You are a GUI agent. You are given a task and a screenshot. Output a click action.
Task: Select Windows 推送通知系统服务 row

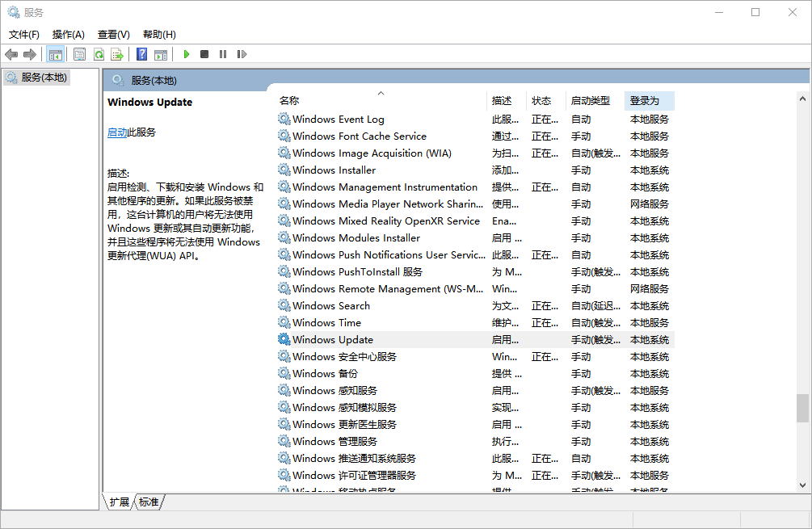(x=475, y=458)
